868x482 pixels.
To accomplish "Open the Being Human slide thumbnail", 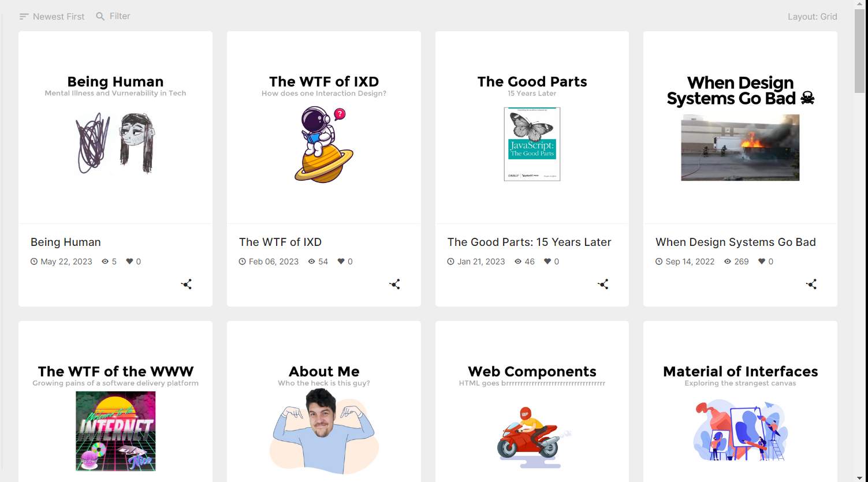I will (116, 128).
